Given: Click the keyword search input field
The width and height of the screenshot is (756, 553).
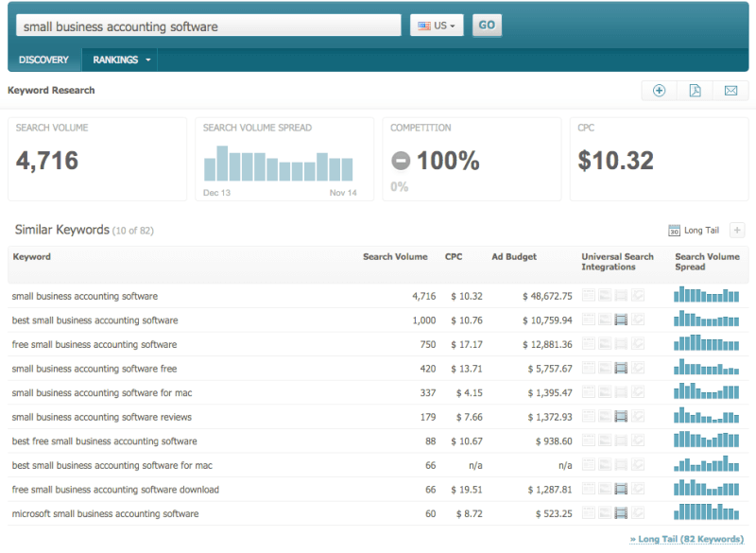Looking at the screenshot, I should pos(208,26).
